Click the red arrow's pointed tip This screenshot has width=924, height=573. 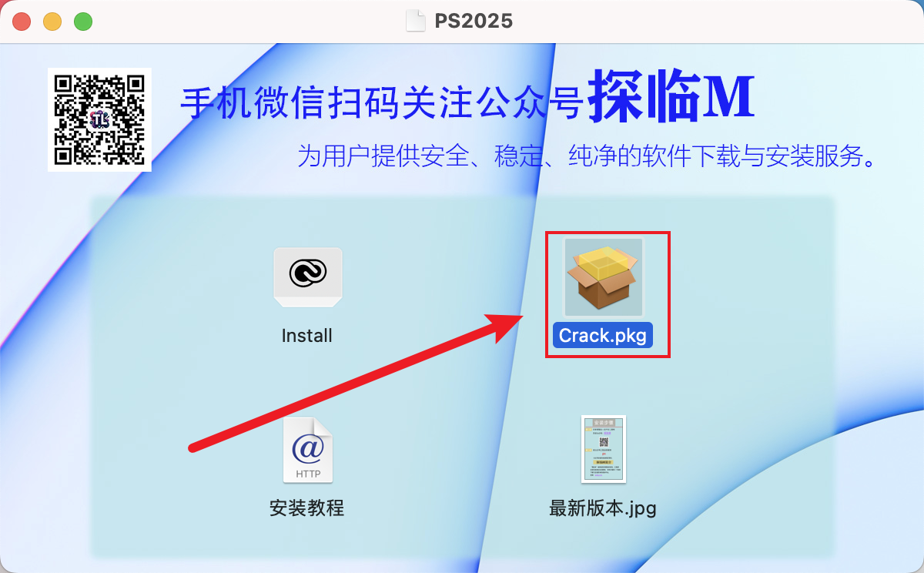click(x=520, y=320)
